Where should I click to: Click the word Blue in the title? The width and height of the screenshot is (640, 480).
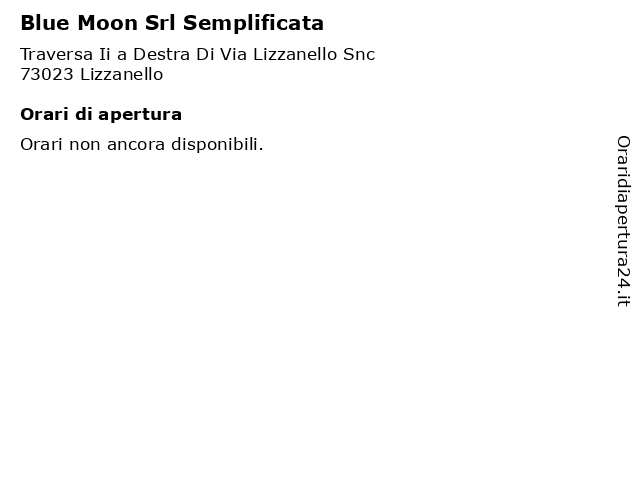45,23
